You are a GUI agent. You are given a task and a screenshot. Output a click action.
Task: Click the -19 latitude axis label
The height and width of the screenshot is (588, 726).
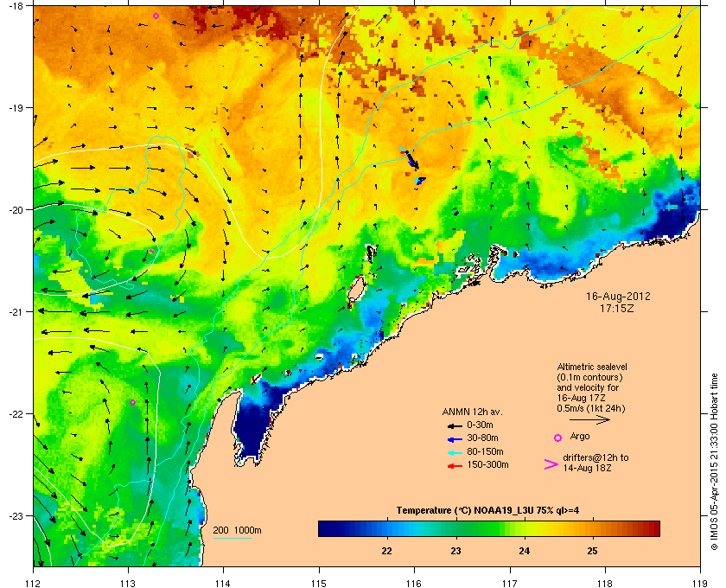click(x=15, y=107)
